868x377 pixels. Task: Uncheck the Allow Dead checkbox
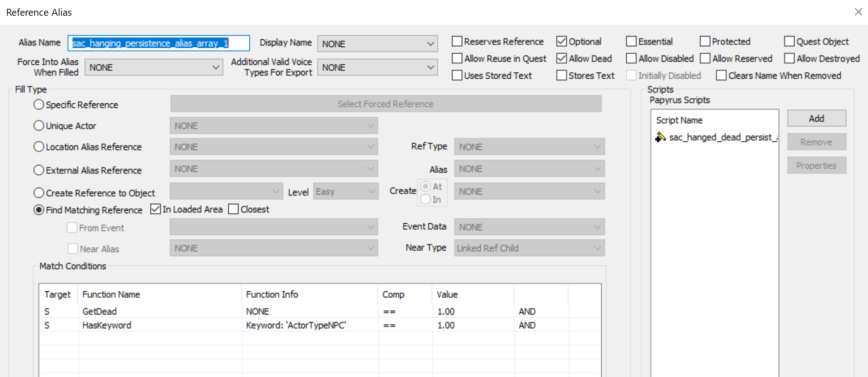561,58
